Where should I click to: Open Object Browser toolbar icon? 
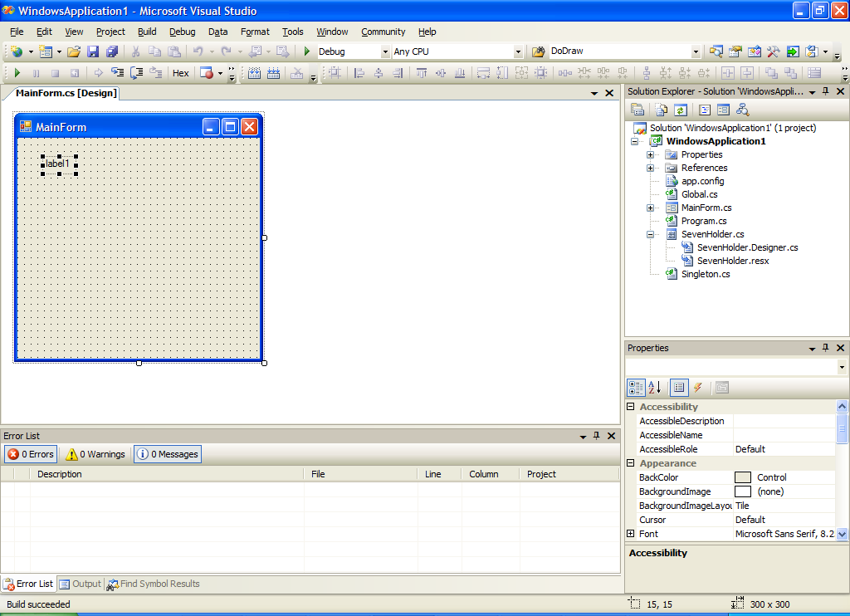[x=754, y=51]
